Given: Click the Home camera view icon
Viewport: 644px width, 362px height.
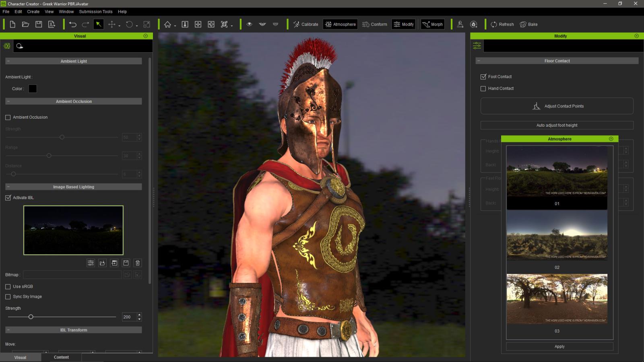Looking at the screenshot, I should tap(167, 24).
